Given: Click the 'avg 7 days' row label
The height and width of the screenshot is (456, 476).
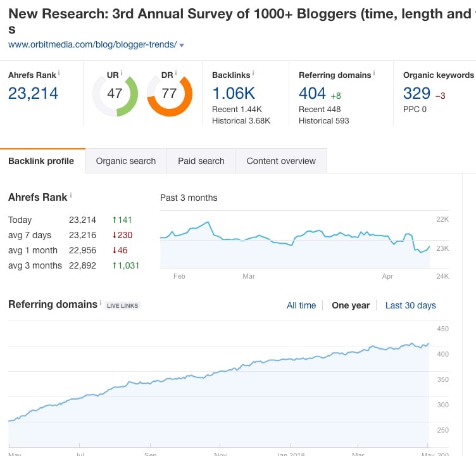Looking at the screenshot, I should (x=30, y=235).
